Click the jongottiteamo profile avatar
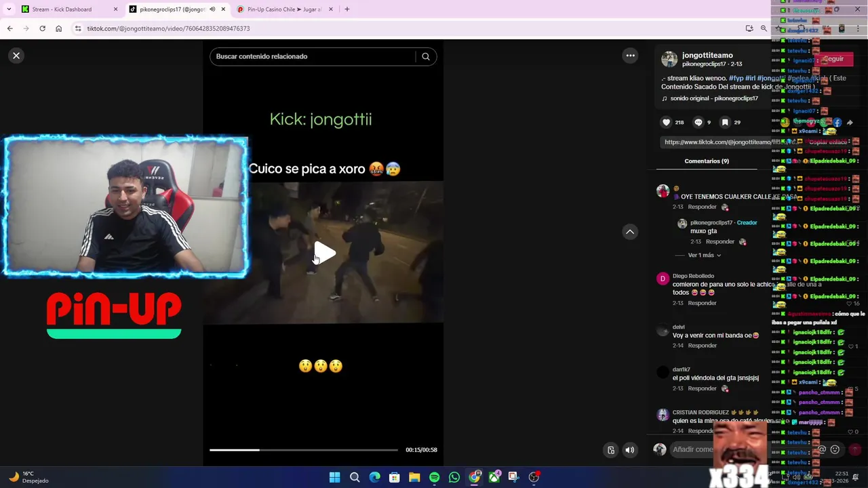This screenshot has width=868, height=488. point(669,59)
